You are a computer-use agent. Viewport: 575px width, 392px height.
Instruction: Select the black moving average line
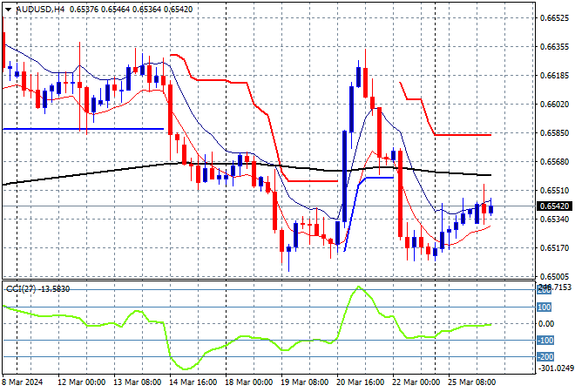click(87, 173)
